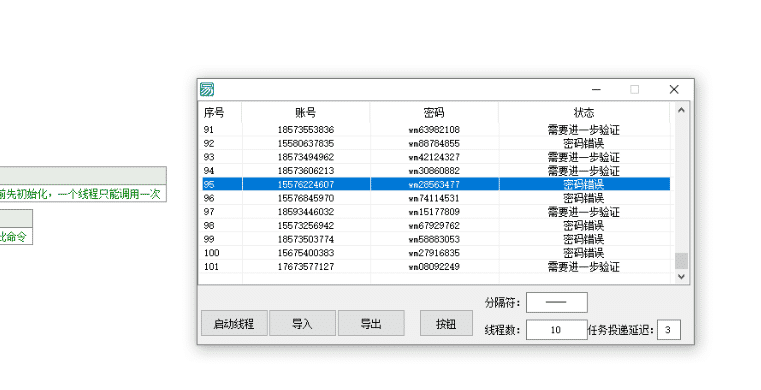Select account 15576845970 in row 96

306,198
